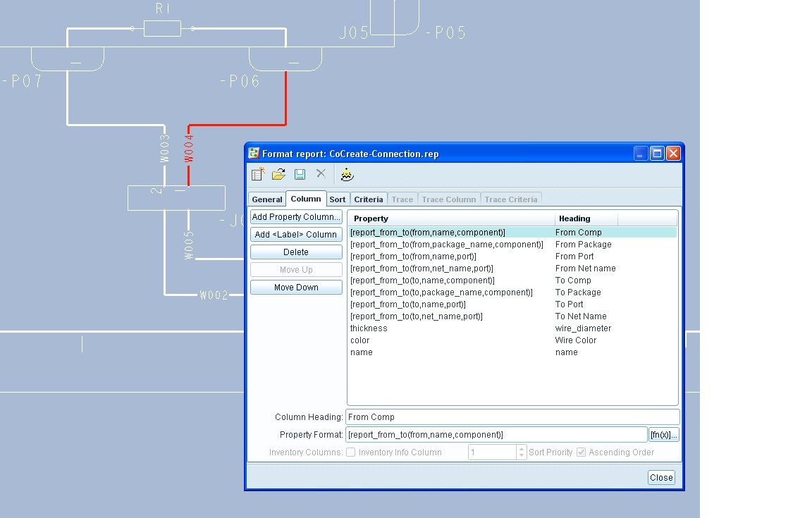Click the Heading column header
Viewport: 812px width, 518px height.
[586, 218]
